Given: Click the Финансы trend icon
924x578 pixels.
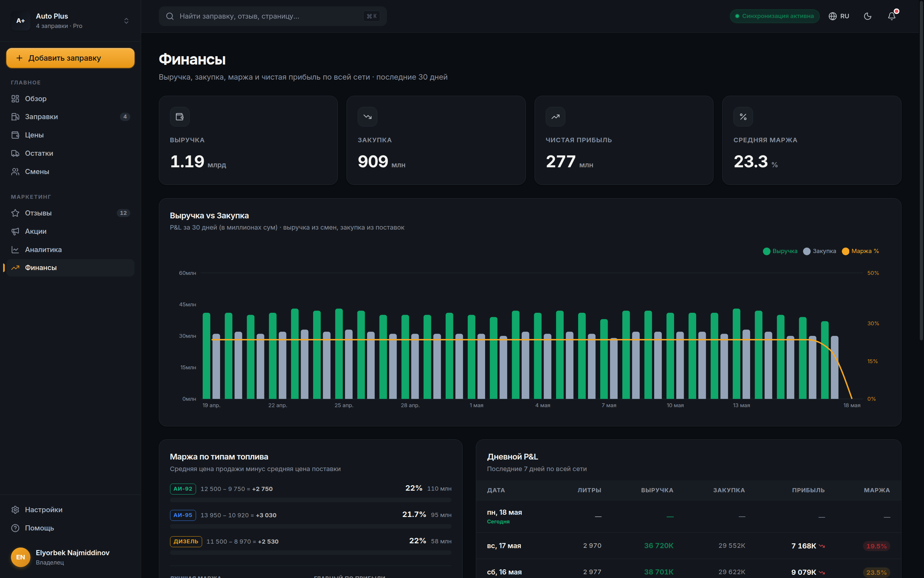Looking at the screenshot, I should coord(15,267).
